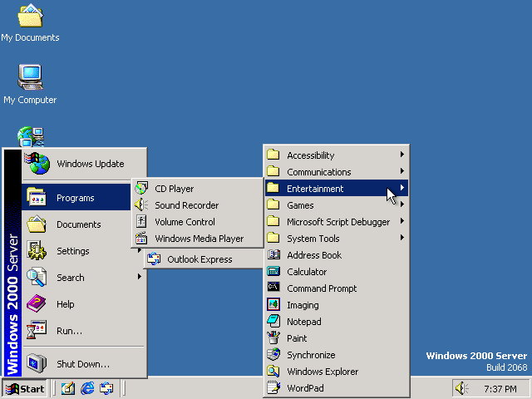Viewport: 532px width, 399px height.
Task: Expand the Accessibility submenu arrow
Action: pyautogui.click(x=402, y=155)
